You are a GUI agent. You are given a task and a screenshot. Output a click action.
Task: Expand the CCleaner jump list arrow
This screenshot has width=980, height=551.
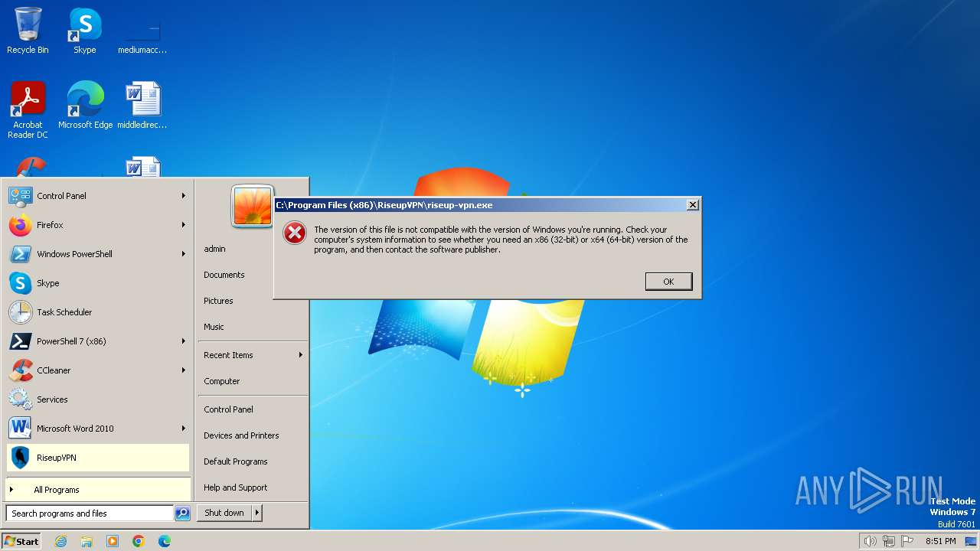(184, 370)
